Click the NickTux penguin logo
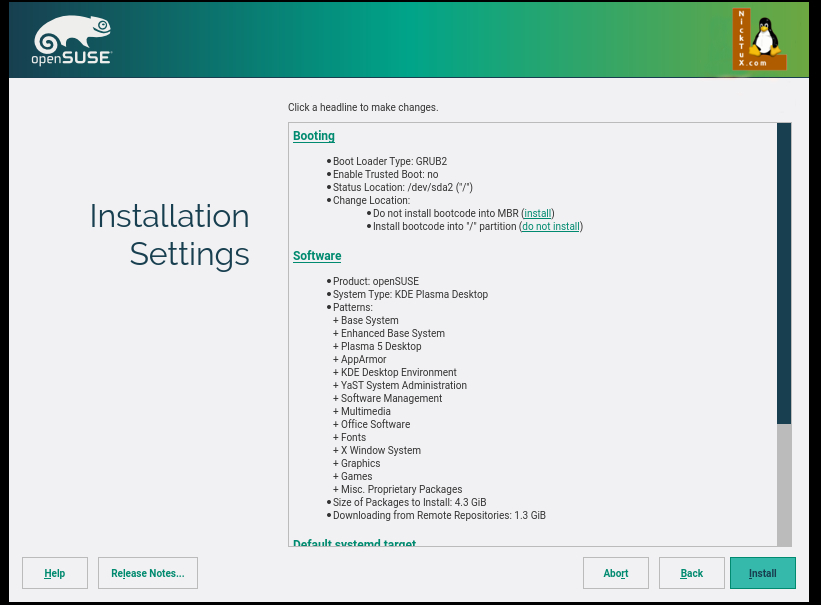 (x=760, y=39)
